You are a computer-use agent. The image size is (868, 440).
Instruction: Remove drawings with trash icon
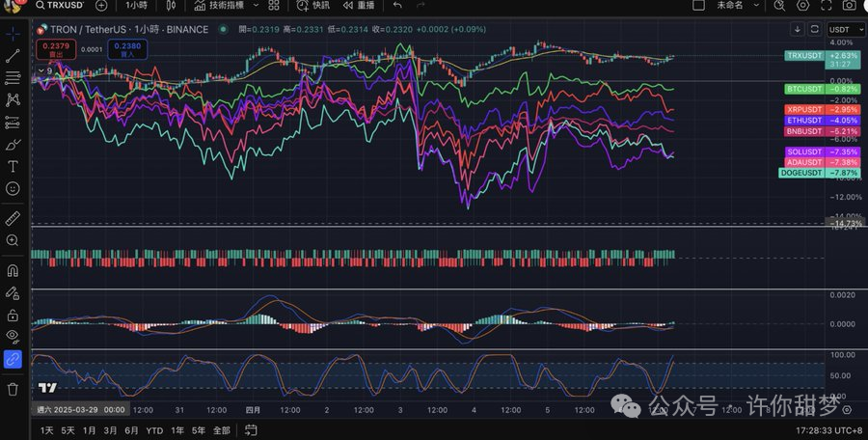[x=13, y=389]
